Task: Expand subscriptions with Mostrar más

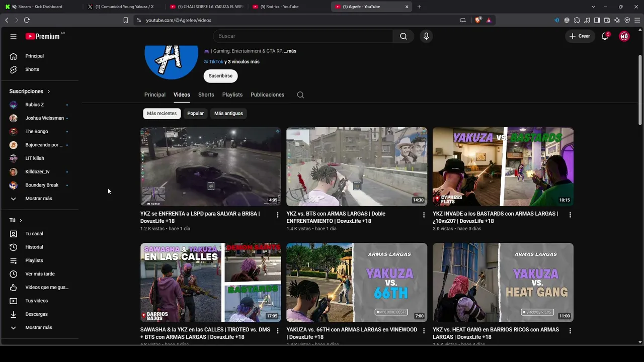Action: click(x=39, y=199)
